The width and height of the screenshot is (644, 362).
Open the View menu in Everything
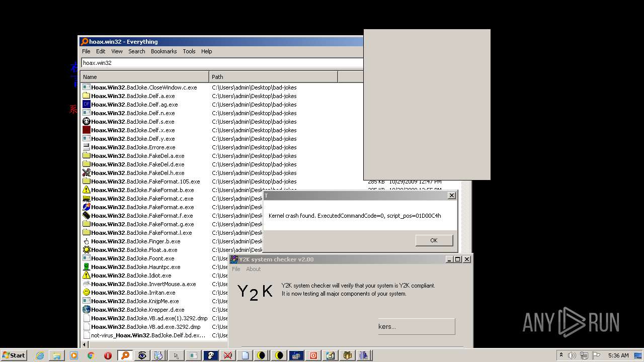[117, 51]
